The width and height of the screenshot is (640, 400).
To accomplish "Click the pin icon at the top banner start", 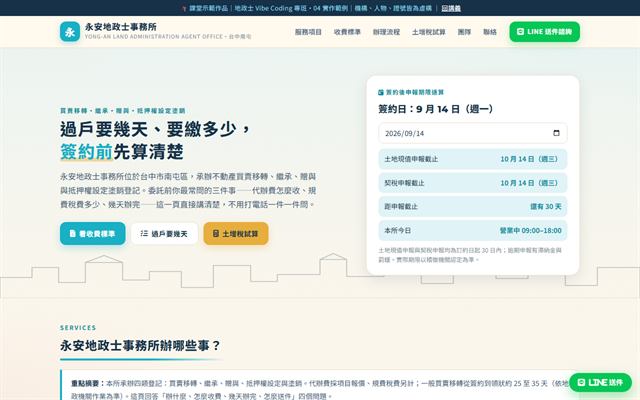I will (184, 8).
